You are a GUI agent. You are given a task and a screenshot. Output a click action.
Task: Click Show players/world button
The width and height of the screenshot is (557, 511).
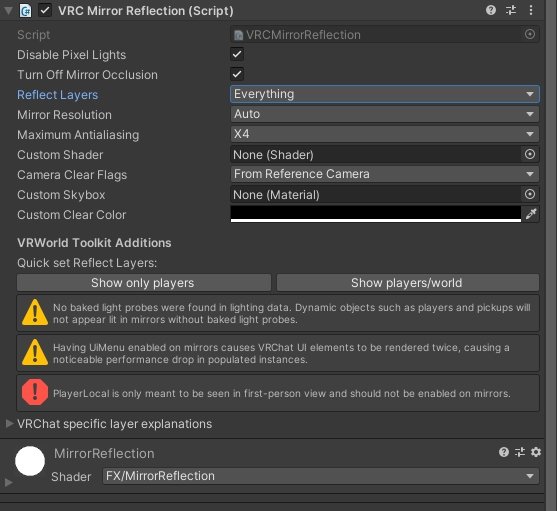[x=408, y=283]
